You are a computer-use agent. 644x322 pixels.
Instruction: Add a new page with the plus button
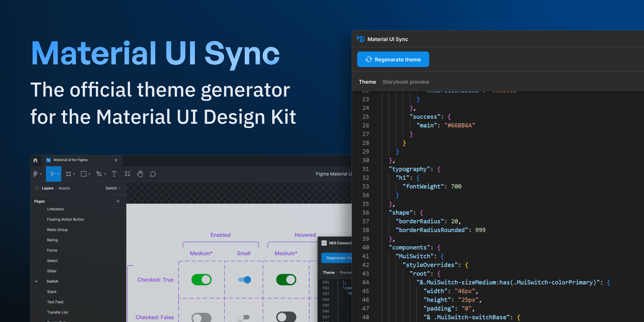click(118, 201)
